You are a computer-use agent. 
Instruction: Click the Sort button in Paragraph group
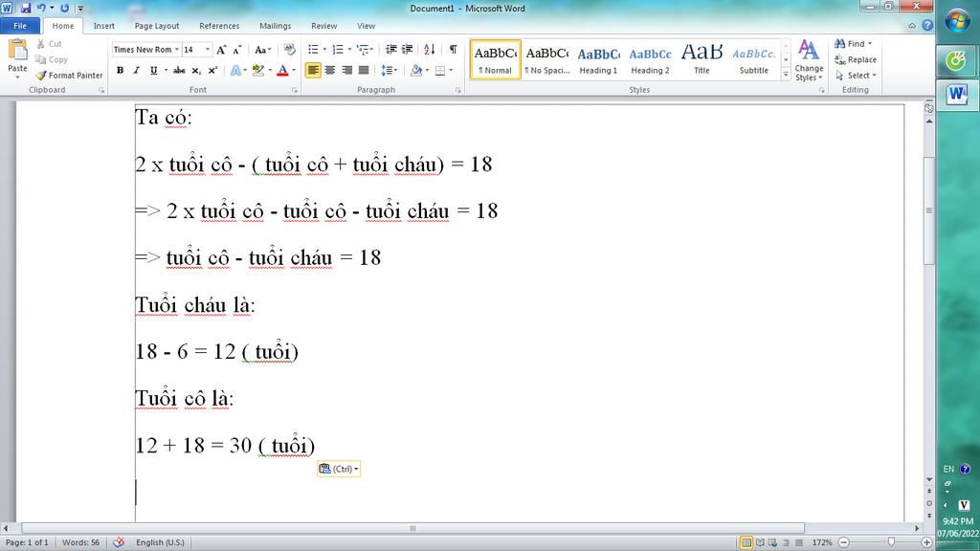coord(429,50)
